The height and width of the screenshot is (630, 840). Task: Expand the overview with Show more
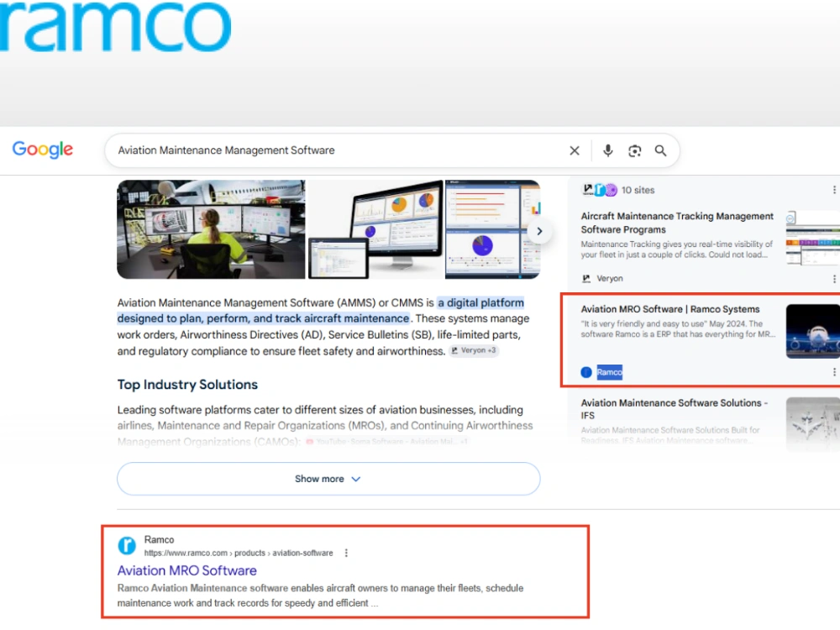[x=328, y=479]
